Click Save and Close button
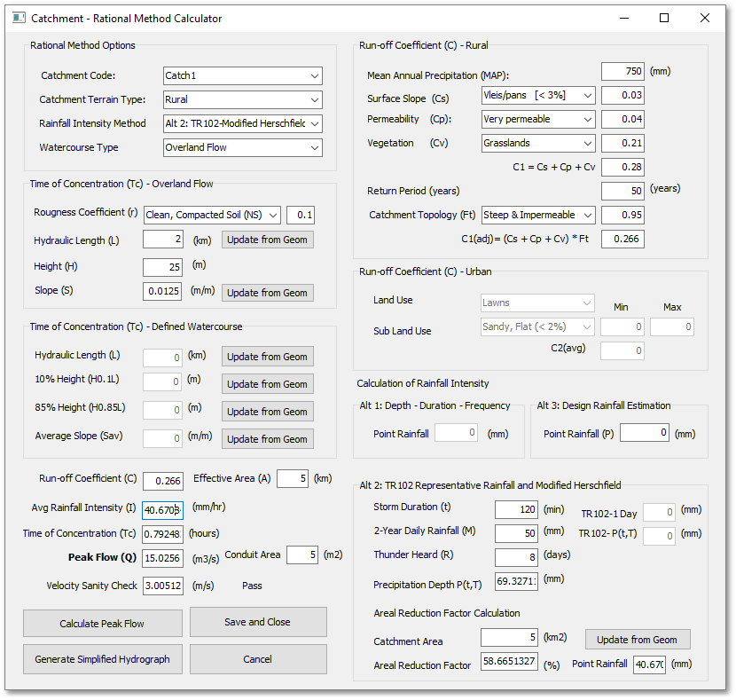Viewport: 736px width, 700px height. (x=258, y=622)
